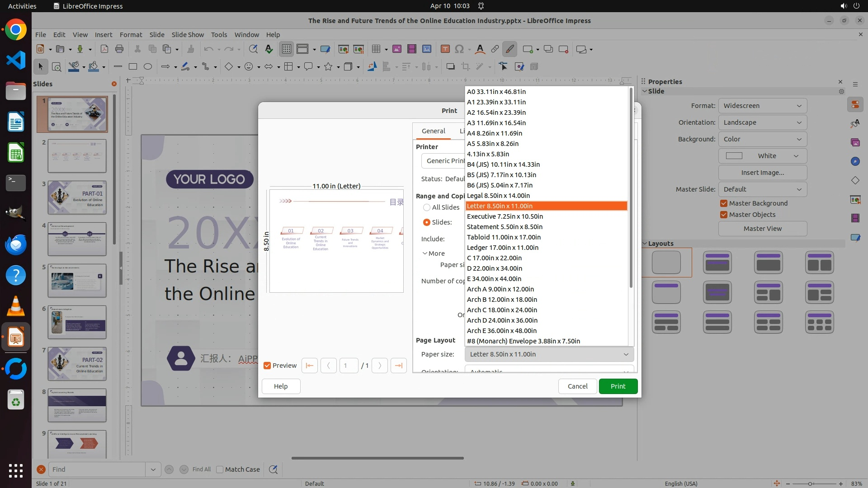Open the White background color swatch
Screen dimensions: 868x488
762,156
